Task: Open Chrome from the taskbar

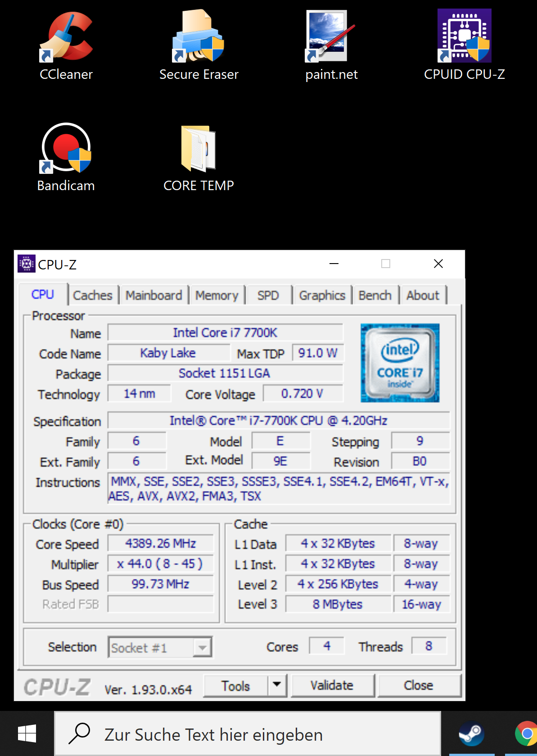Action: (x=526, y=734)
